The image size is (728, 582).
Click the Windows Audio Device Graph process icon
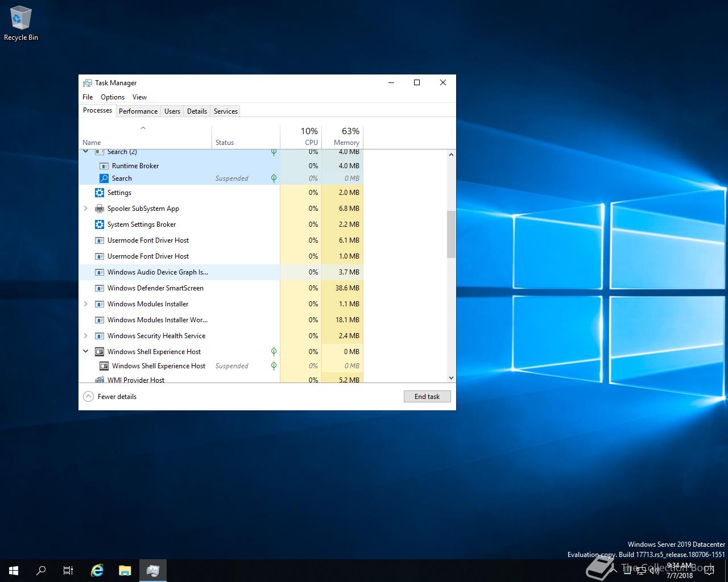(100, 272)
